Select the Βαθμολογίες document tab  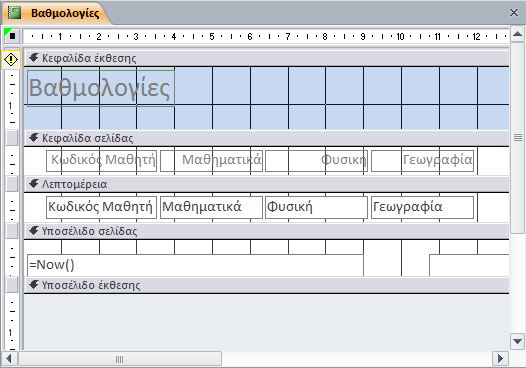point(57,13)
